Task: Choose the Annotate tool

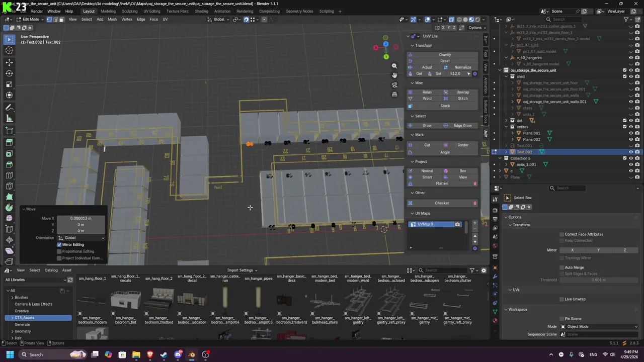Action: click(x=9, y=108)
